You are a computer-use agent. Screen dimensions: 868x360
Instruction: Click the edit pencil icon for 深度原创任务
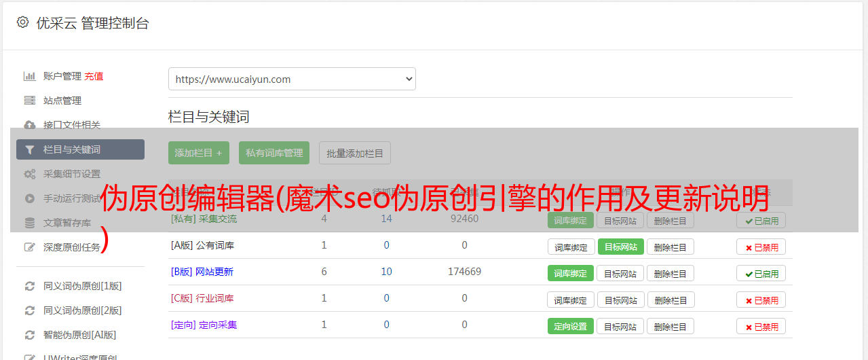(x=29, y=247)
